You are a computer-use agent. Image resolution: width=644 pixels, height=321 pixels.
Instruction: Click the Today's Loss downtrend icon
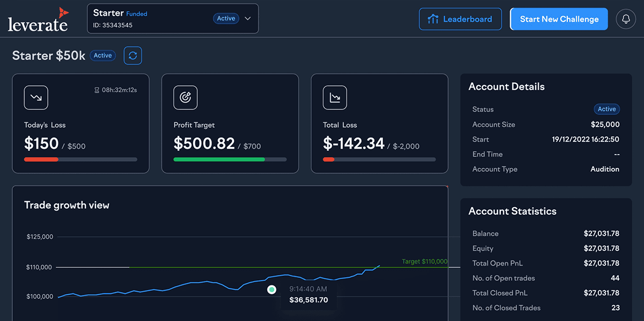[x=36, y=98]
